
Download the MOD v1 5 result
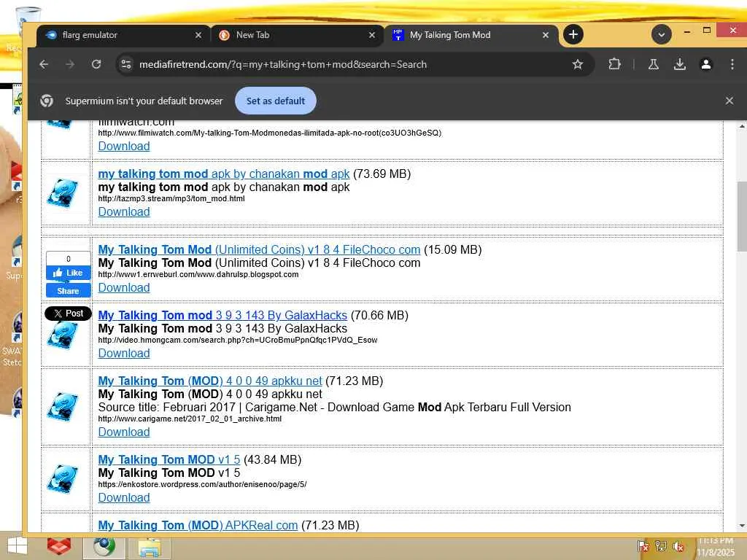[124, 497]
